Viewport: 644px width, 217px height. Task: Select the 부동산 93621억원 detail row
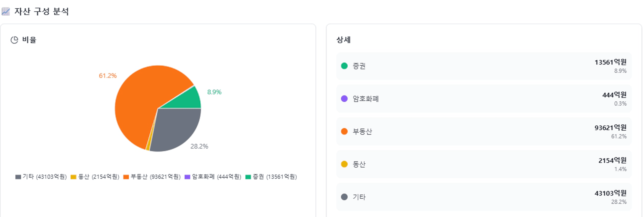tap(484, 131)
